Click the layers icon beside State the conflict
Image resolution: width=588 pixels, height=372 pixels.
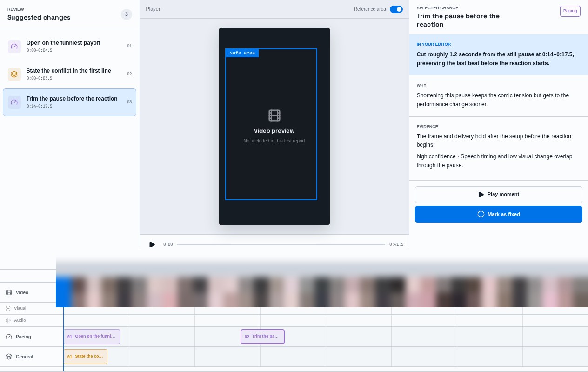pyautogui.click(x=14, y=74)
